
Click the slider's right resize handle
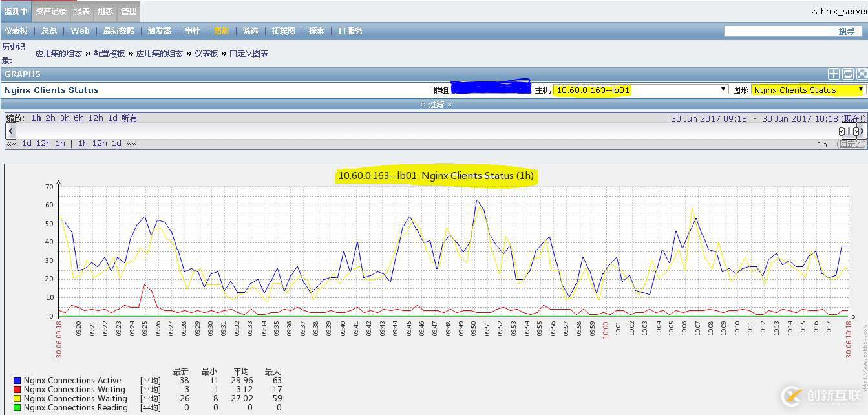pyautogui.click(x=856, y=131)
